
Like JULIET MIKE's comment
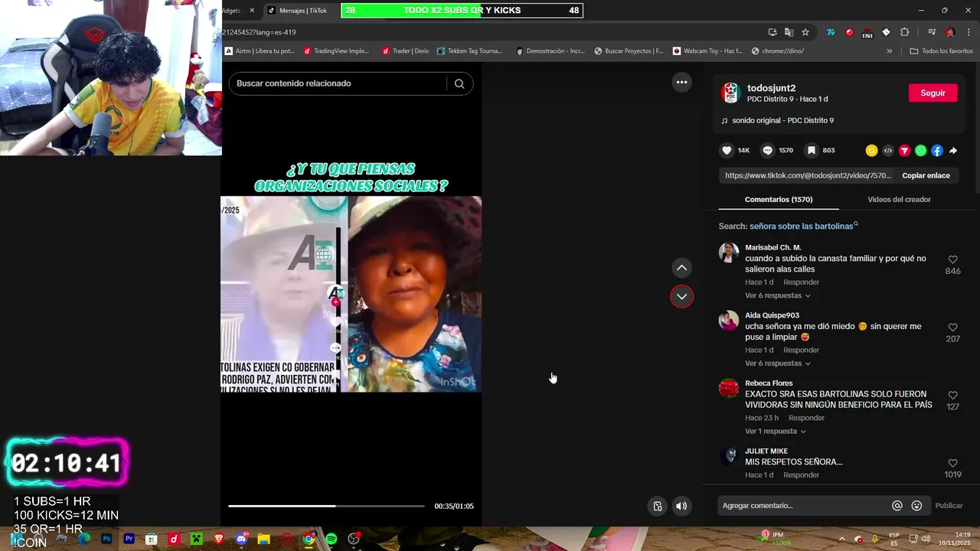952,464
